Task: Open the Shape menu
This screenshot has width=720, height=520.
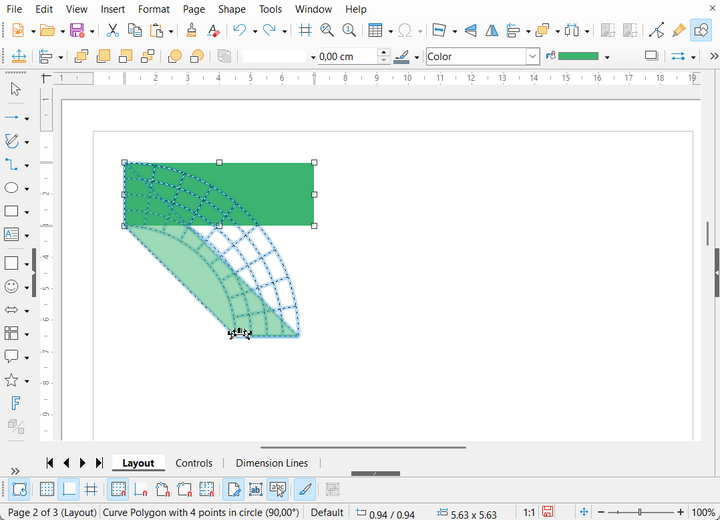Action: click(x=232, y=9)
